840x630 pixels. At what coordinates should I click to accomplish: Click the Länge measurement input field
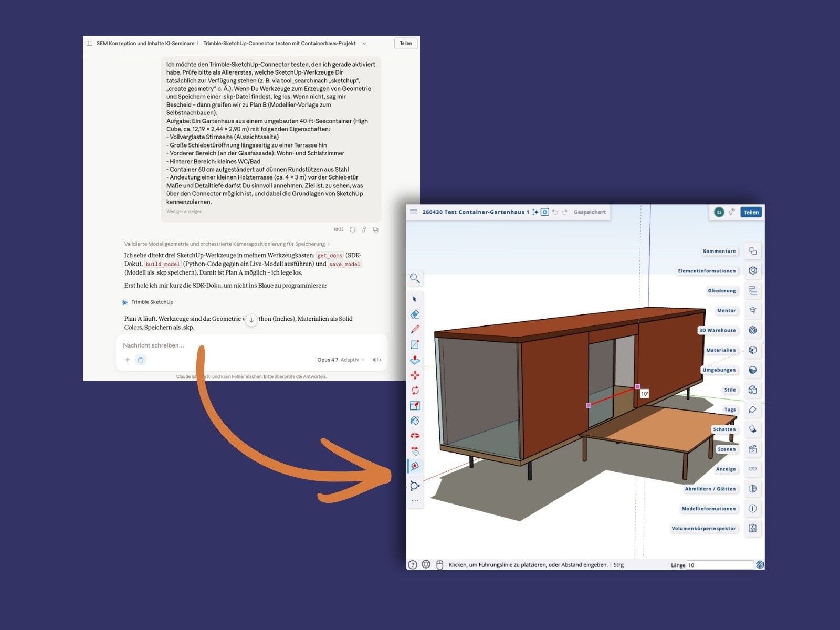click(x=720, y=565)
